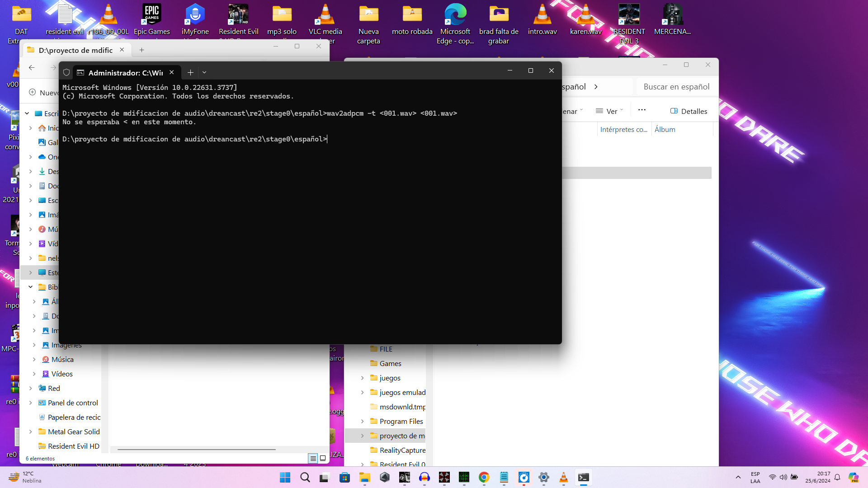Close the D:\proyecto de mdific Explorer tab
Image resolution: width=868 pixels, height=488 pixels.
pyautogui.click(x=122, y=50)
